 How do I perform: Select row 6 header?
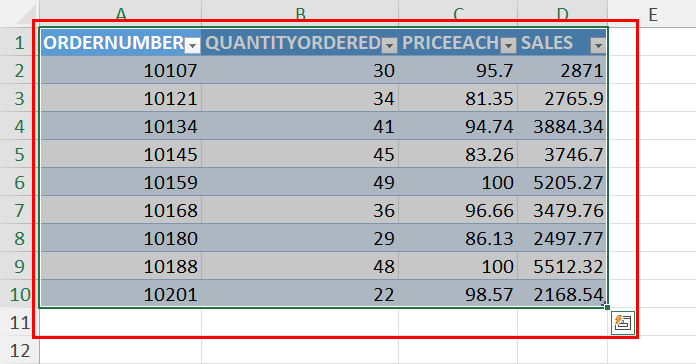click(x=20, y=182)
